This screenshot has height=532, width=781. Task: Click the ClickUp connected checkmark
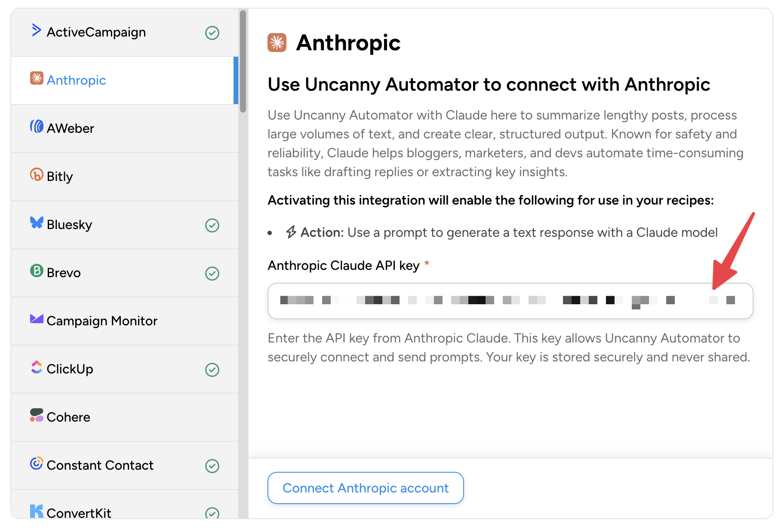tap(212, 370)
